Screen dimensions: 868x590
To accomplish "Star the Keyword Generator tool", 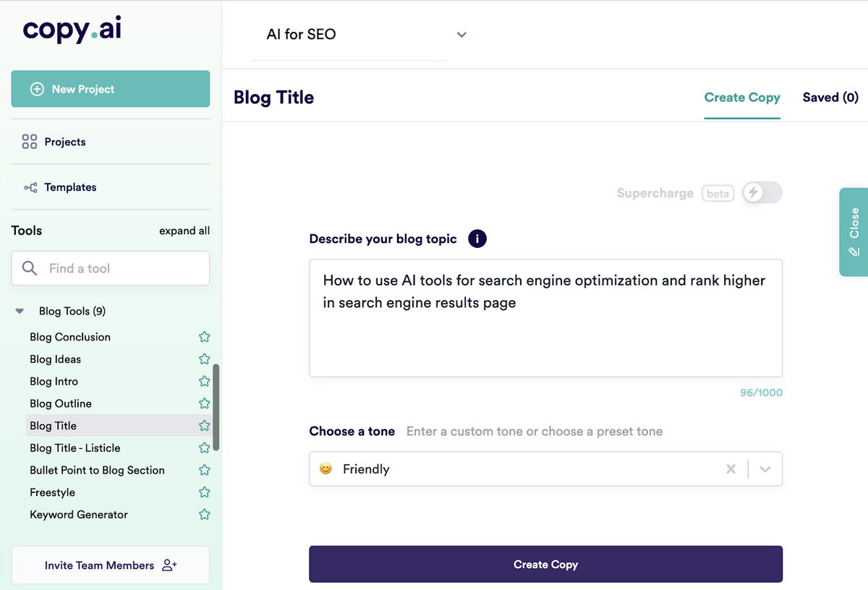I will click(203, 514).
